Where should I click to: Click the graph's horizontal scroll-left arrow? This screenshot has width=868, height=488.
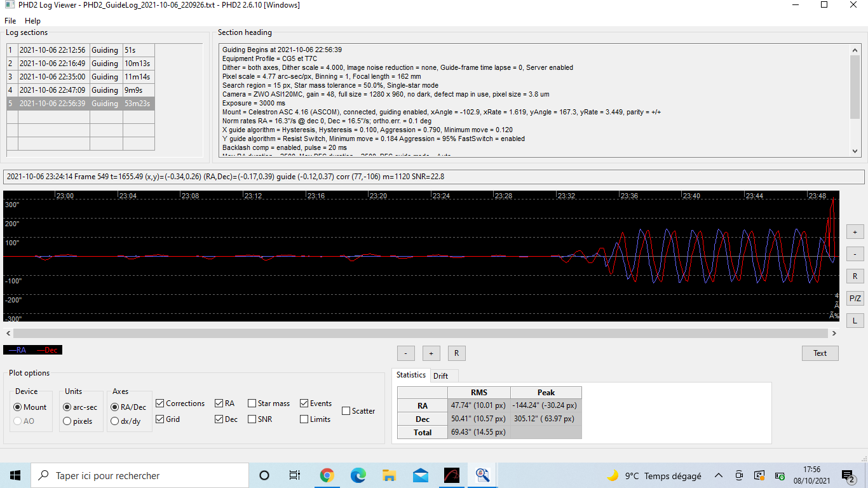click(8, 333)
